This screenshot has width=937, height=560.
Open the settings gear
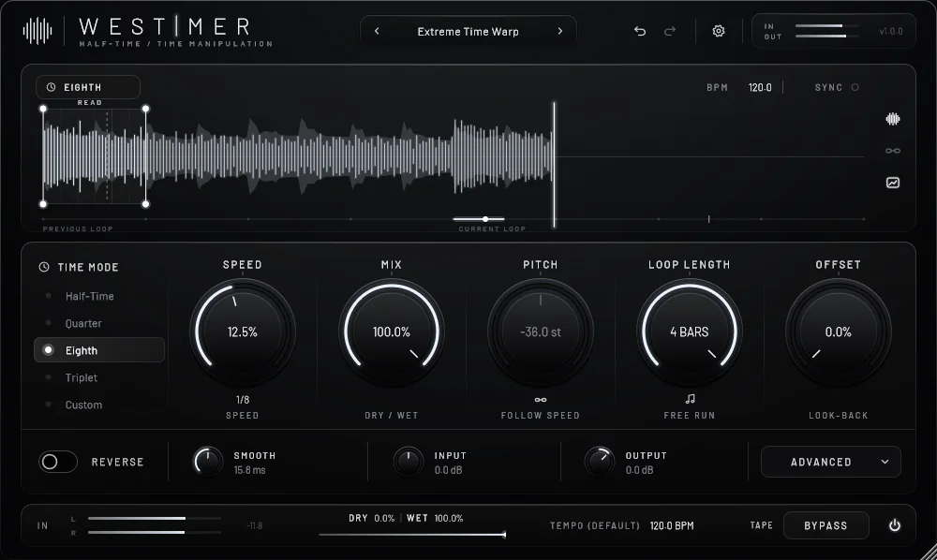(x=719, y=31)
